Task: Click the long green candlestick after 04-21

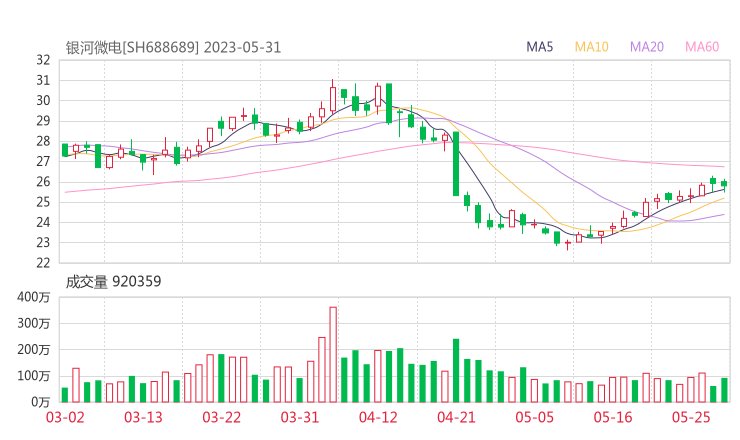Action: click(456, 164)
